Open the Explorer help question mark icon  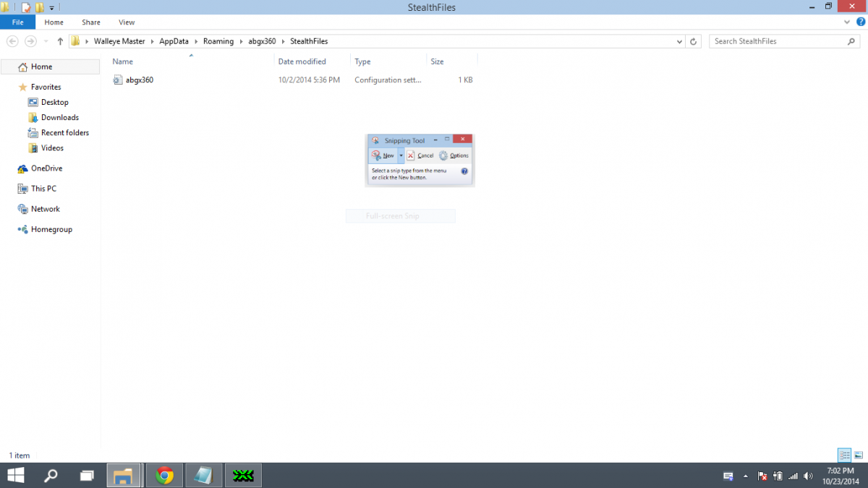861,22
